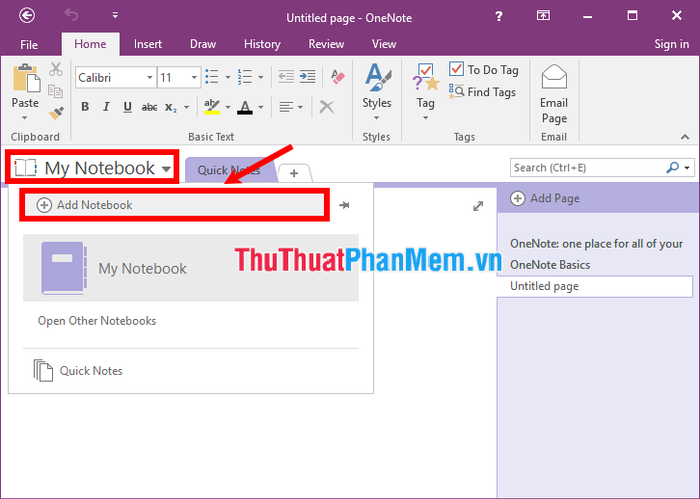
Task: Switch to the Home tab
Action: click(90, 44)
